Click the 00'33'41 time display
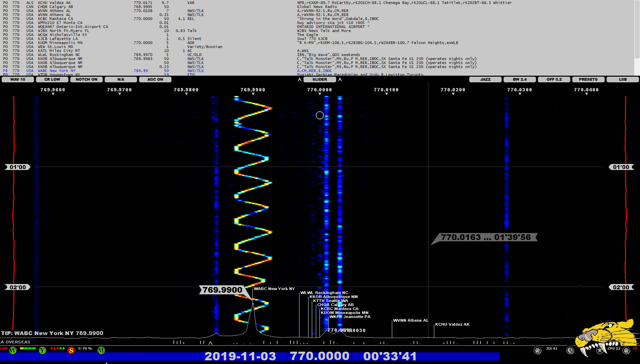This screenshot has width=640, height=364. tap(390, 356)
